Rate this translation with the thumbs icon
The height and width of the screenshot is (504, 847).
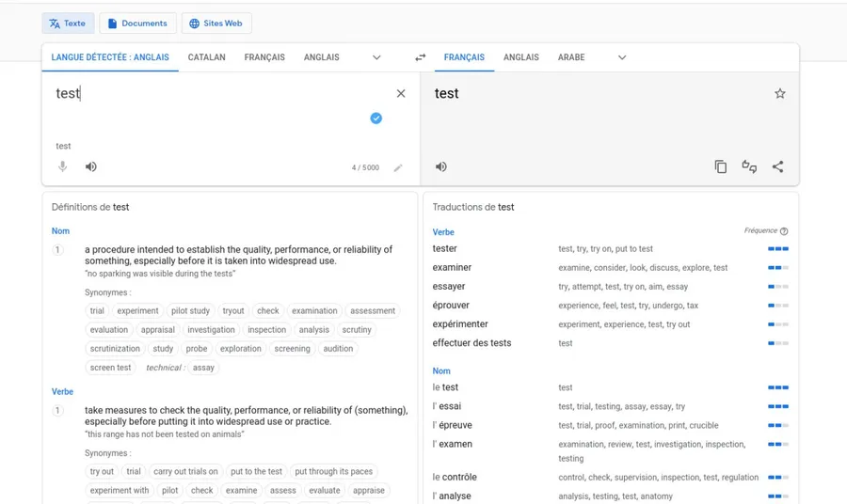click(x=749, y=166)
